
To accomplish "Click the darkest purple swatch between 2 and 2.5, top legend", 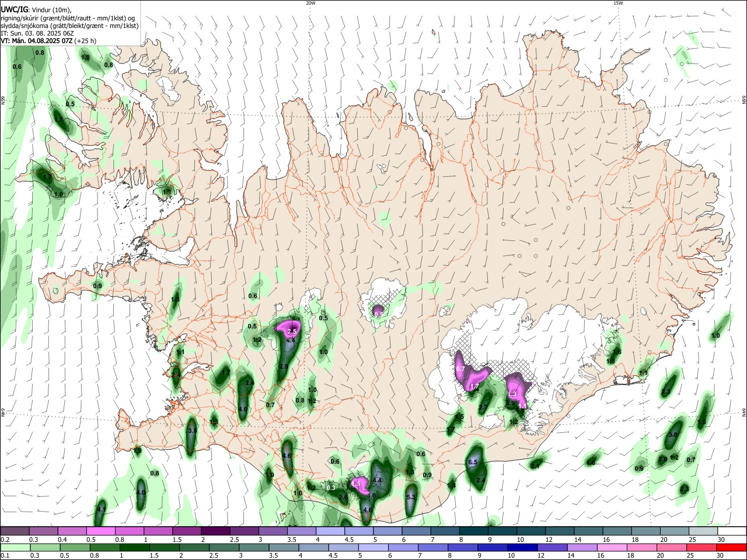I will [215, 531].
